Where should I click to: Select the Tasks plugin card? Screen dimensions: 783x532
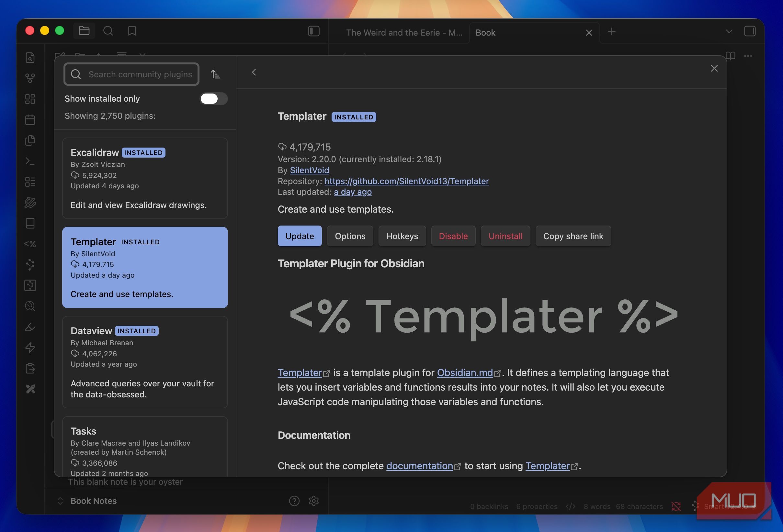pyautogui.click(x=145, y=447)
